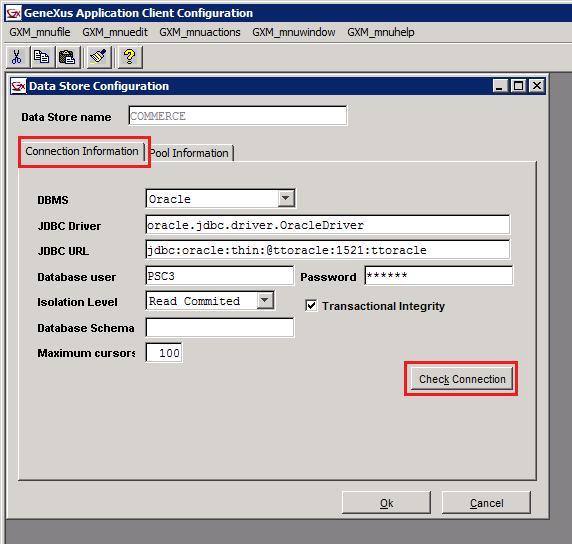
Task: Click the Cancel button
Action: tap(486, 503)
